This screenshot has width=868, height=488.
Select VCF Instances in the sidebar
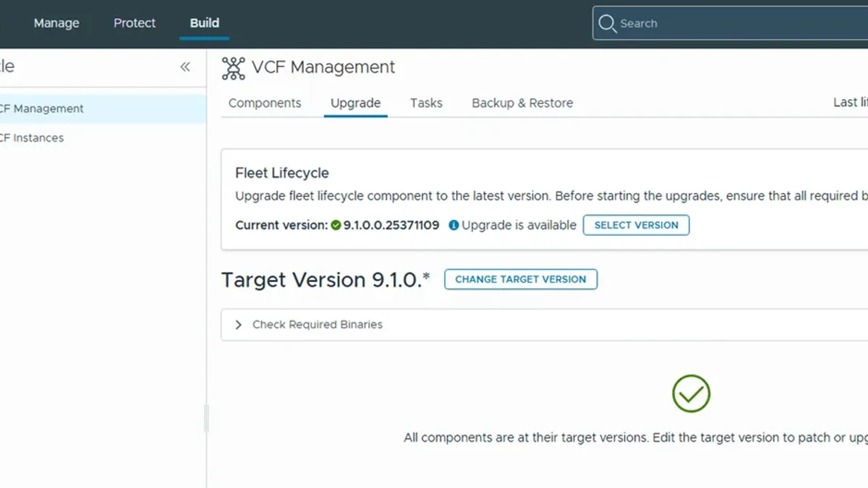pyautogui.click(x=103, y=137)
